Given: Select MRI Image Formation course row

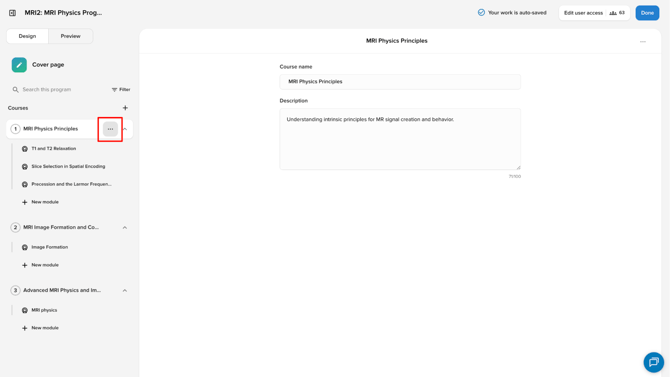Looking at the screenshot, I should [69, 228].
